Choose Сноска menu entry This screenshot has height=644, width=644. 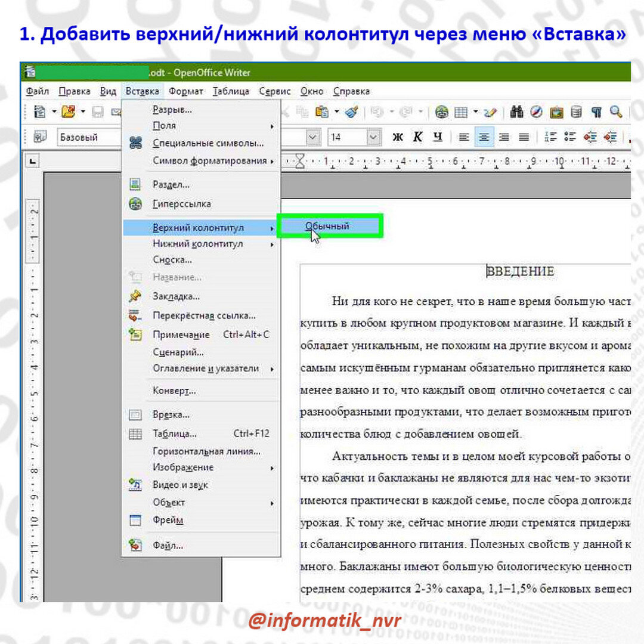(202, 260)
